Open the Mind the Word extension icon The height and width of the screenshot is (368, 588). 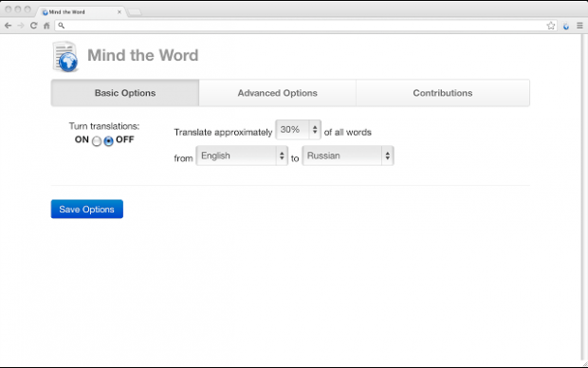(566, 26)
